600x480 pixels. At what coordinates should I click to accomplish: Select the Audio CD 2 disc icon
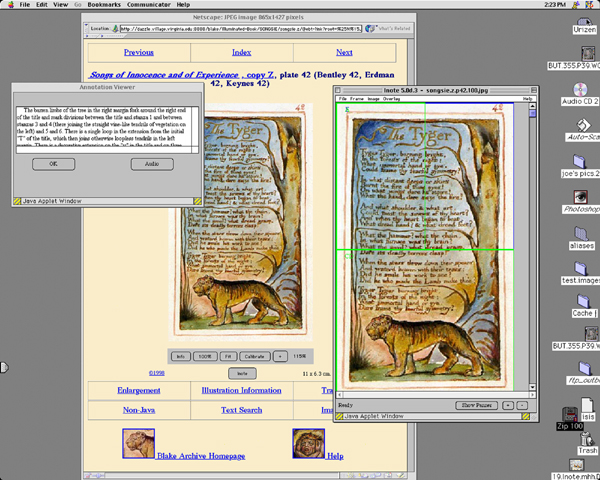(580, 90)
